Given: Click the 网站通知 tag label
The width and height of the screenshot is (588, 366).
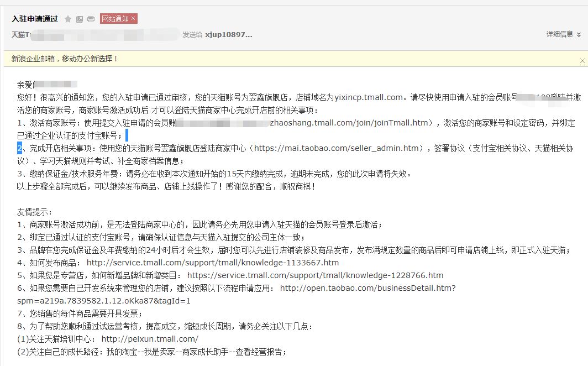Looking at the screenshot, I should (115, 19).
